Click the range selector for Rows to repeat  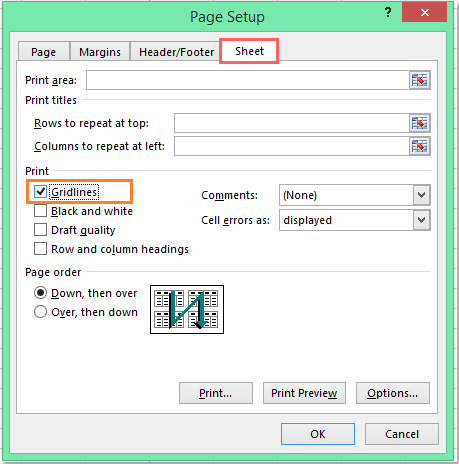pos(420,123)
